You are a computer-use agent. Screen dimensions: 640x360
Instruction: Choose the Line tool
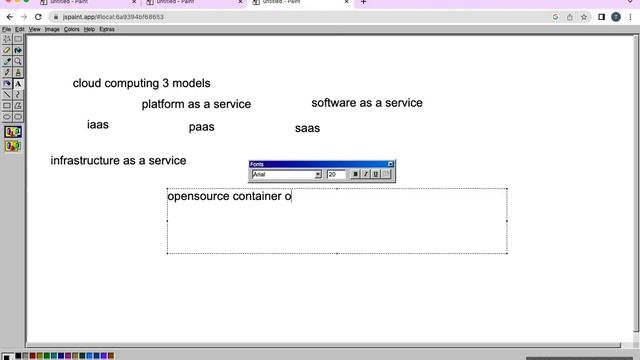[7, 95]
